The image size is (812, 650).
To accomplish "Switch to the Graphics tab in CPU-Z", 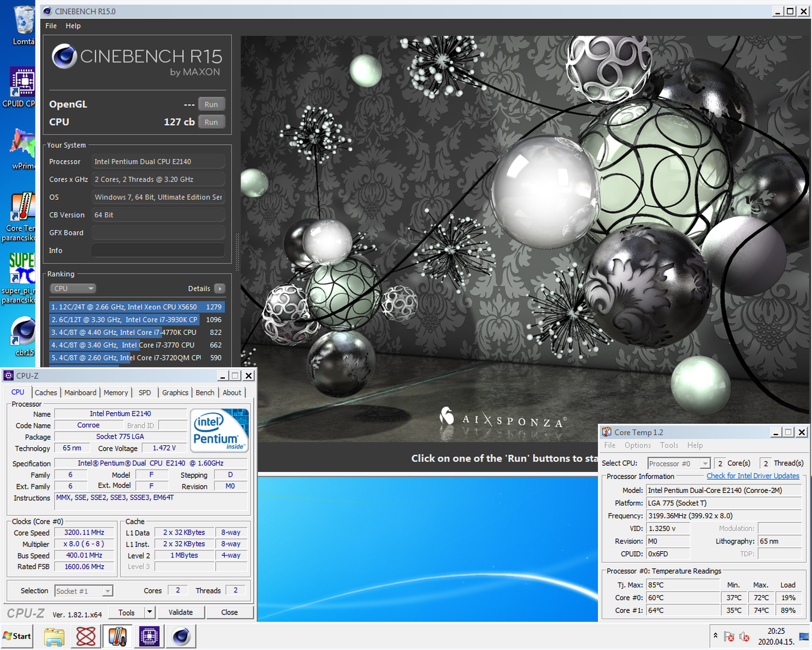I will (x=175, y=392).
